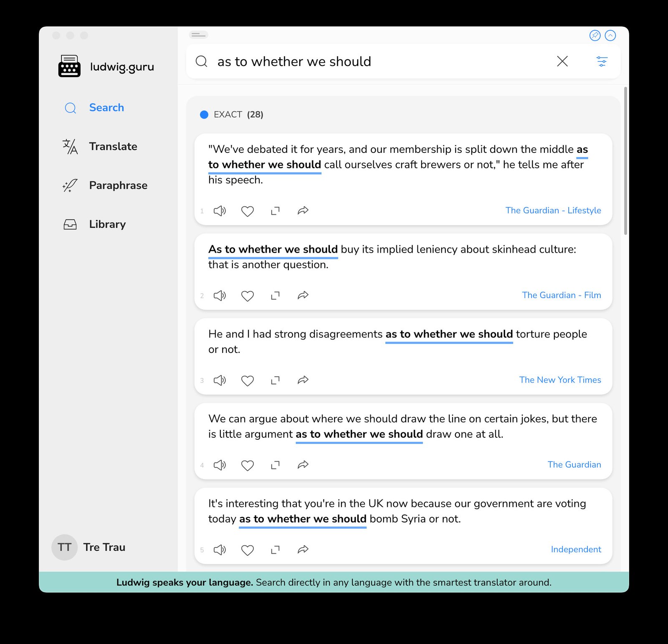668x644 pixels.
Task: Favorite the skinhead culture sentence
Action: (x=248, y=296)
